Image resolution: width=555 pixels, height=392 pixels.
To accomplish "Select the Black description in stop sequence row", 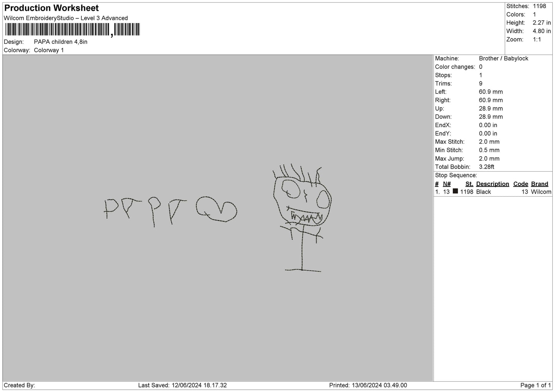I will point(484,192).
